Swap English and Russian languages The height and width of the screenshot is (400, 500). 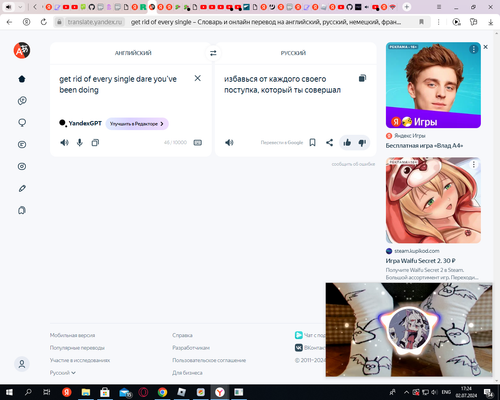(x=213, y=53)
